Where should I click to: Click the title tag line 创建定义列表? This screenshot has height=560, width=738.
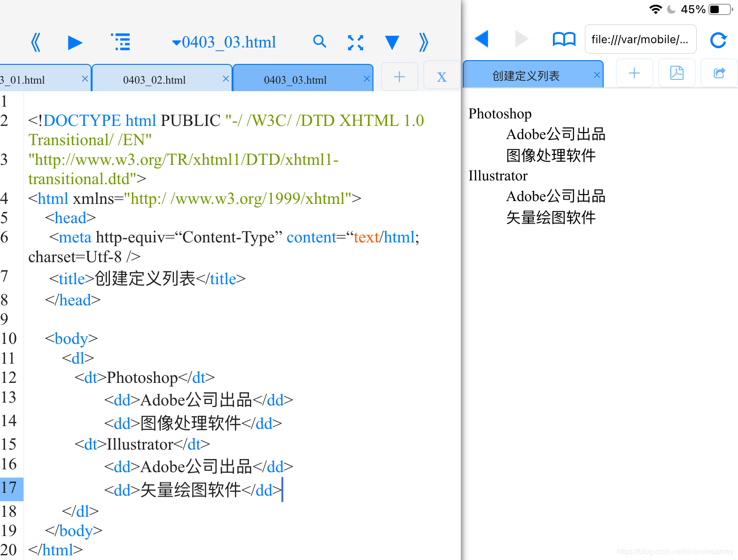click(x=148, y=279)
